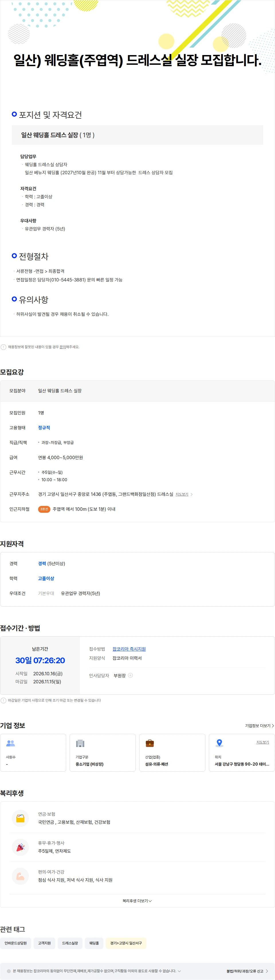Click the chevron after 근무지주소 지도보기
The width and height of the screenshot is (275, 980).
(x=191, y=494)
